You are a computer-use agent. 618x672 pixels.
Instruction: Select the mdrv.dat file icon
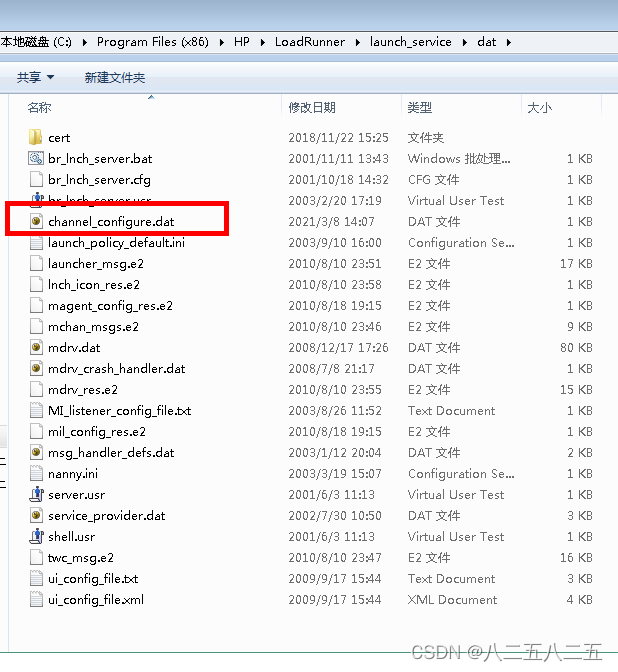pos(36,348)
